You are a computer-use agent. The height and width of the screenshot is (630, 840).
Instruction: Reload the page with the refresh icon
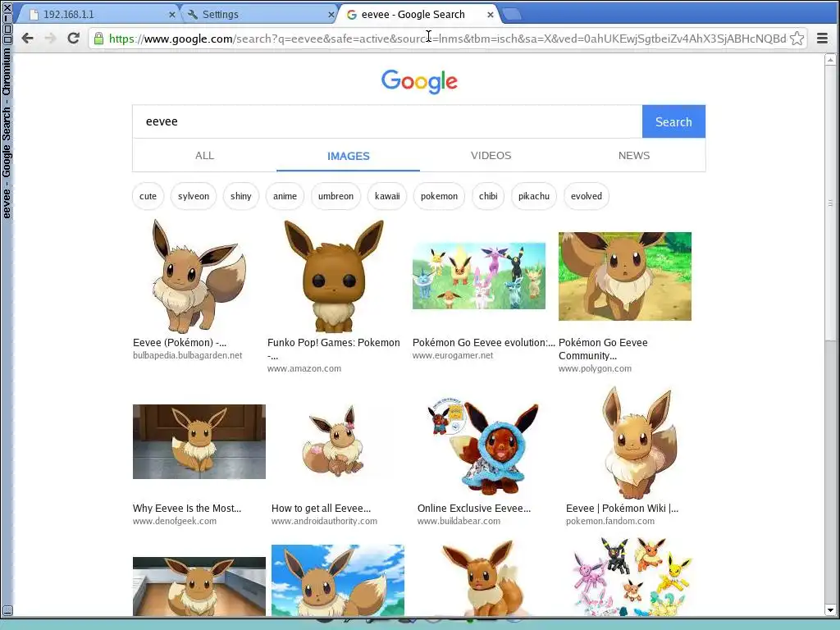tap(73, 38)
